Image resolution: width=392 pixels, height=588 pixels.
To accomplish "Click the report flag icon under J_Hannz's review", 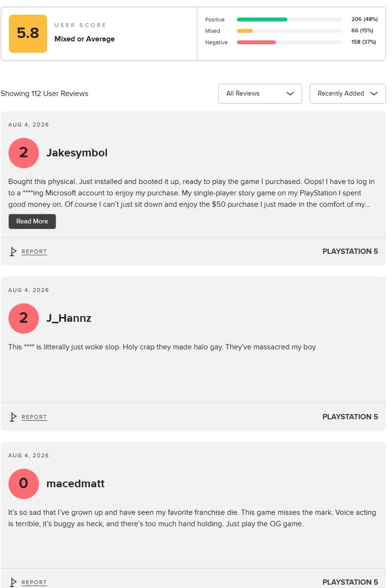I will click(x=13, y=417).
